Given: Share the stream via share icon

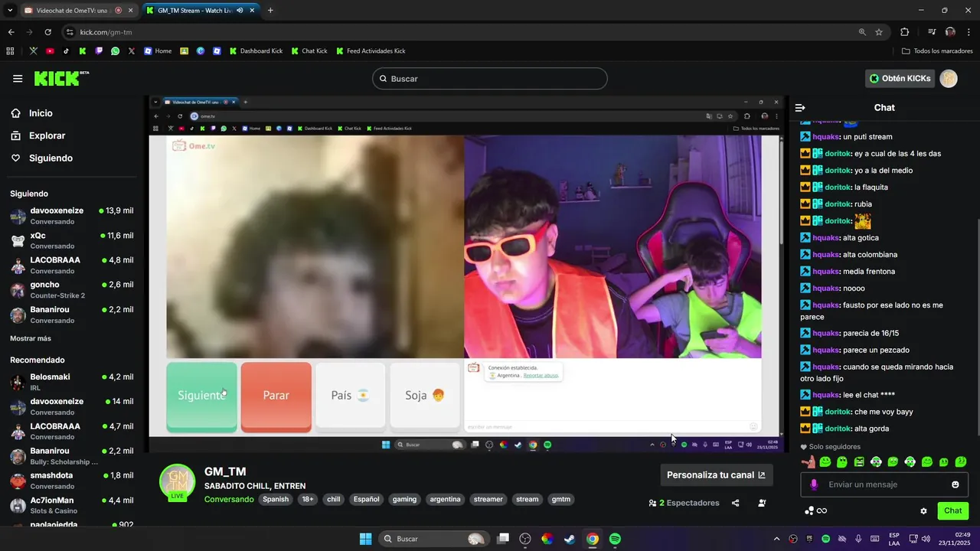Looking at the screenshot, I should click(736, 503).
